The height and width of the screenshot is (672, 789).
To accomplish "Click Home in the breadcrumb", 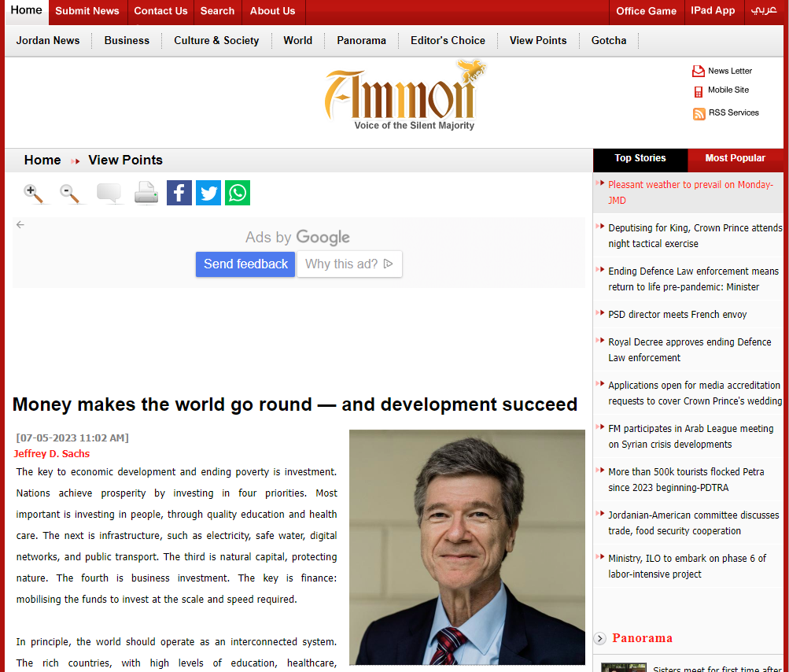I will pyautogui.click(x=42, y=161).
